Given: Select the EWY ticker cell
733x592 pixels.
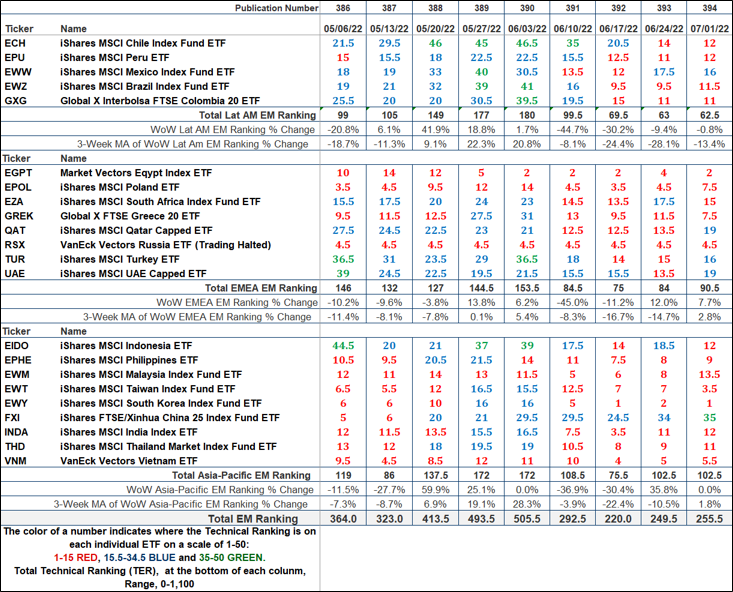Looking at the screenshot, I should 16,404.
